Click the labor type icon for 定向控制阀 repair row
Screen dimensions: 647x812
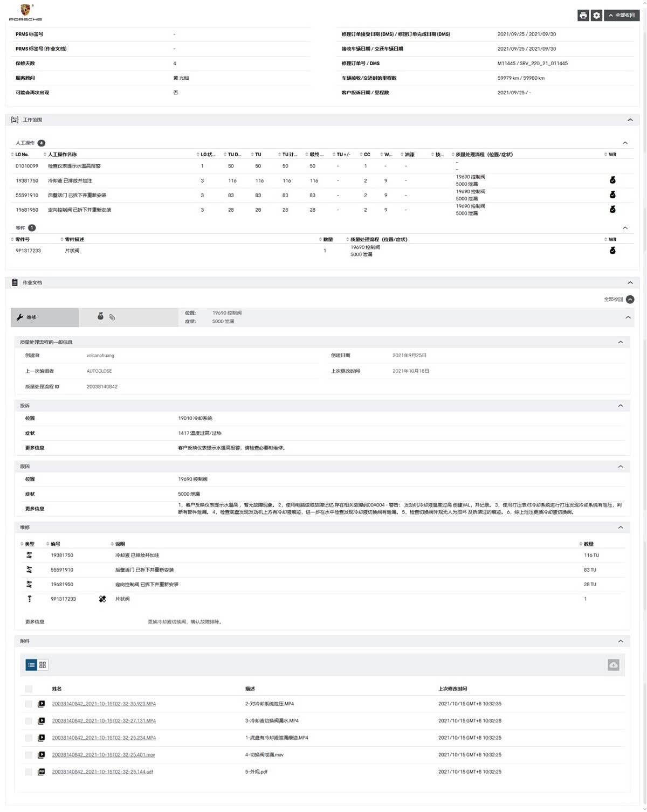[x=29, y=584]
